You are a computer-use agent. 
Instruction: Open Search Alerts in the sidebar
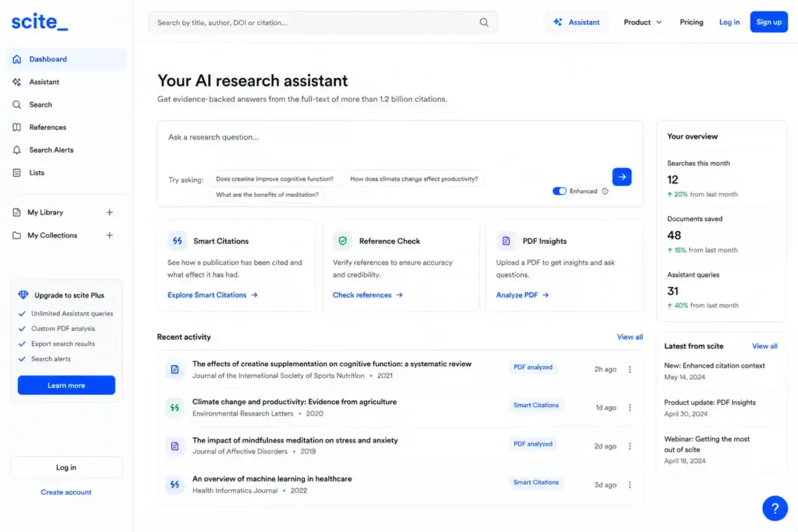click(x=66, y=150)
